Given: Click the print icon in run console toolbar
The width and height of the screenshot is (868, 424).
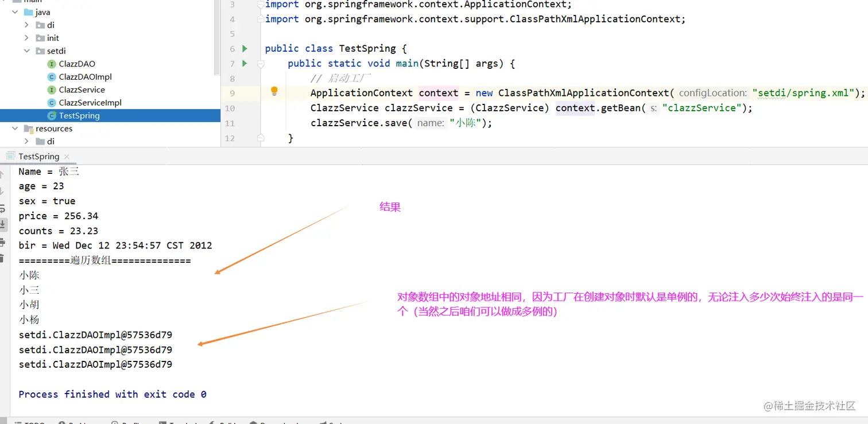Looking at the screenshot, I should 3,242.
